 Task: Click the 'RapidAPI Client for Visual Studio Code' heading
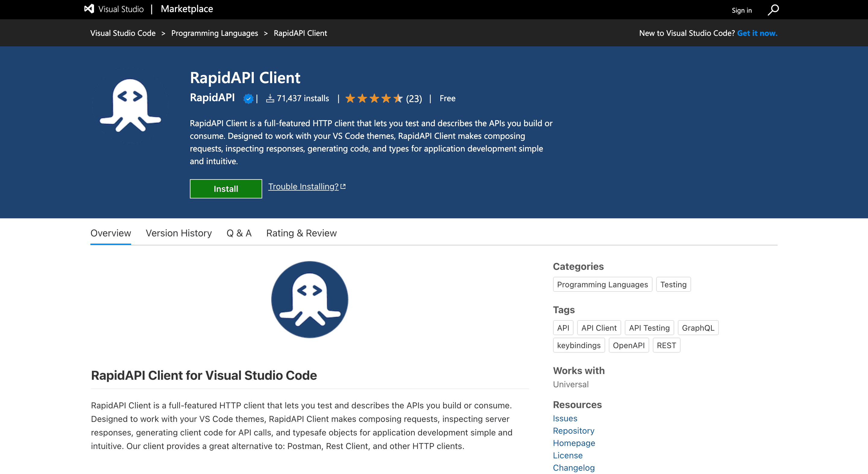pos(204,375)
